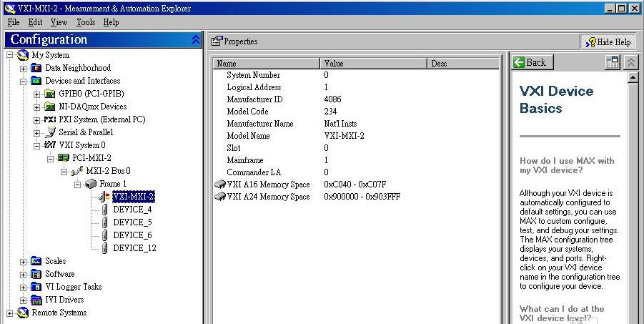The height and width of the screenshot is (324, 644).
Task: Click the Devices and Interfaces icon
Action: [36, 81]
